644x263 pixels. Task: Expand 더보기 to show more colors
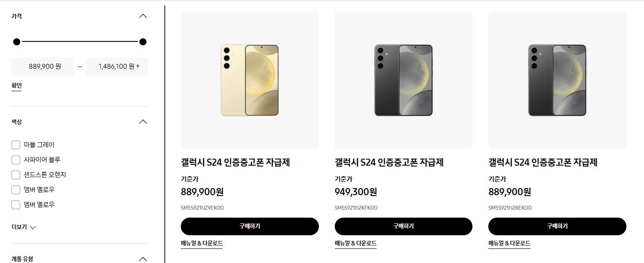(24, 227)
